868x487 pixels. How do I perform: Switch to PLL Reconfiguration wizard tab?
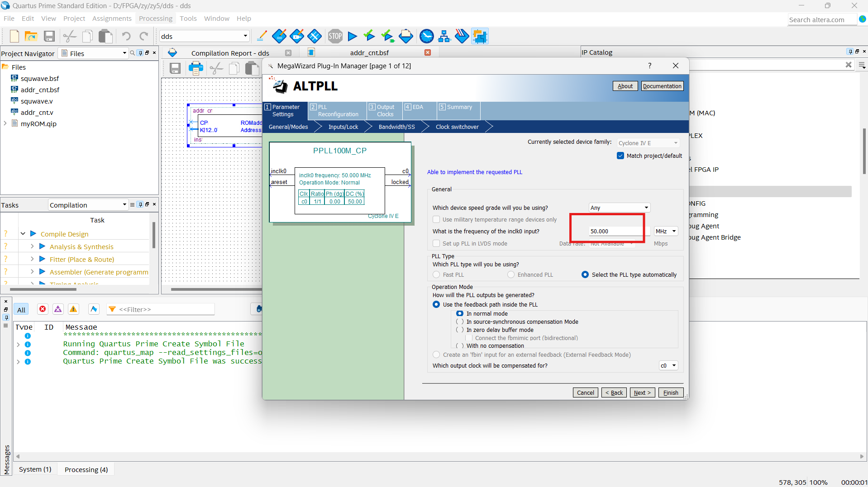[x=337, y=111]
